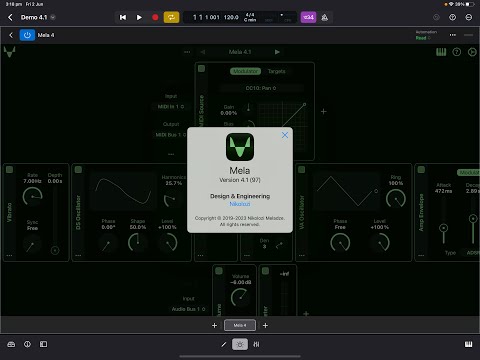Open CC10: Pan source dropdown

point(261,88)
